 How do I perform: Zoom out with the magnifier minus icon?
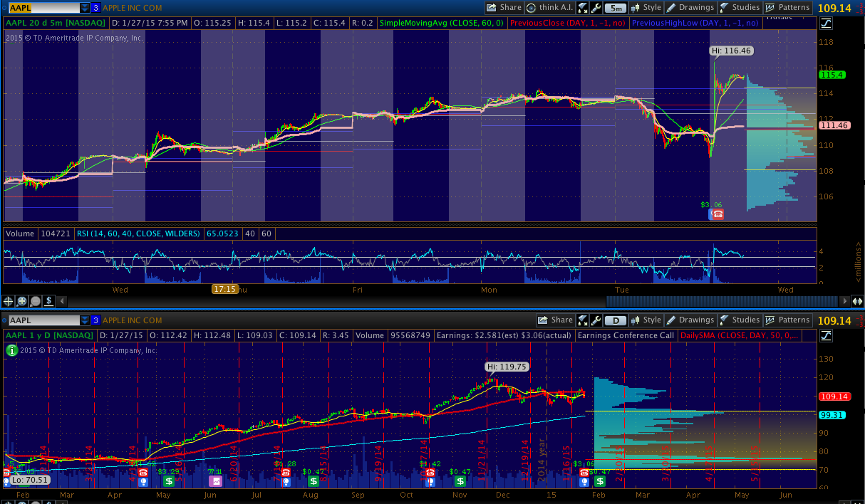34,301
